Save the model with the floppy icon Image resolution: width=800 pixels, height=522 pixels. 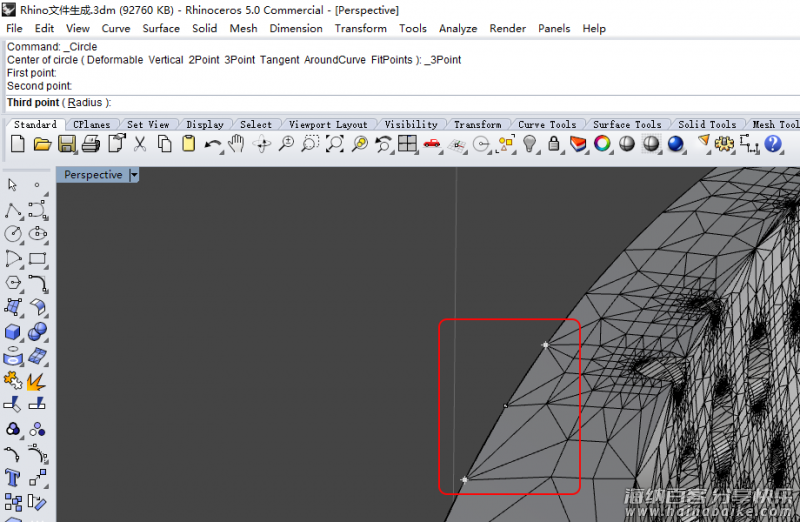[x=67, y=144]
